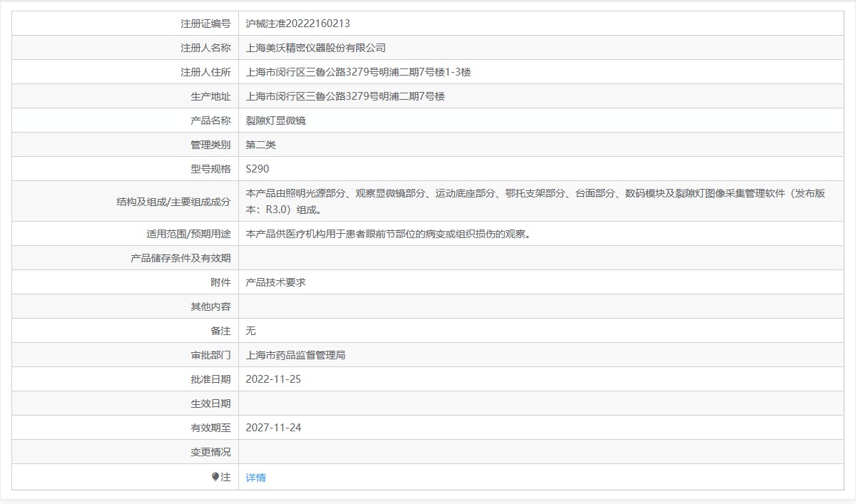Select registrant name 上海美沃精密仪器股份有限公司
This screenshot has height=504, width=856.
(315, 48)
